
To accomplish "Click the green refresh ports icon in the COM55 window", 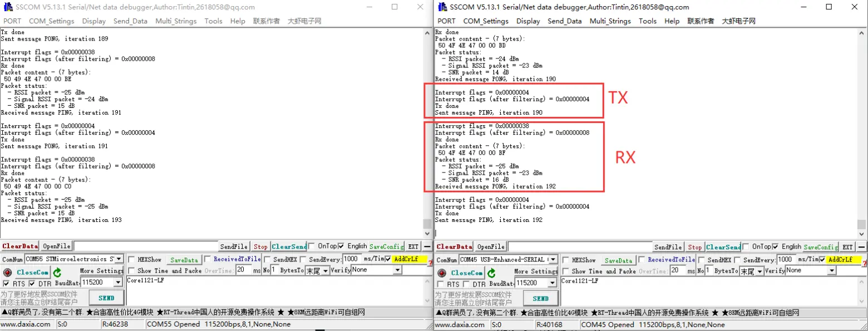I will tap(57, 273).
